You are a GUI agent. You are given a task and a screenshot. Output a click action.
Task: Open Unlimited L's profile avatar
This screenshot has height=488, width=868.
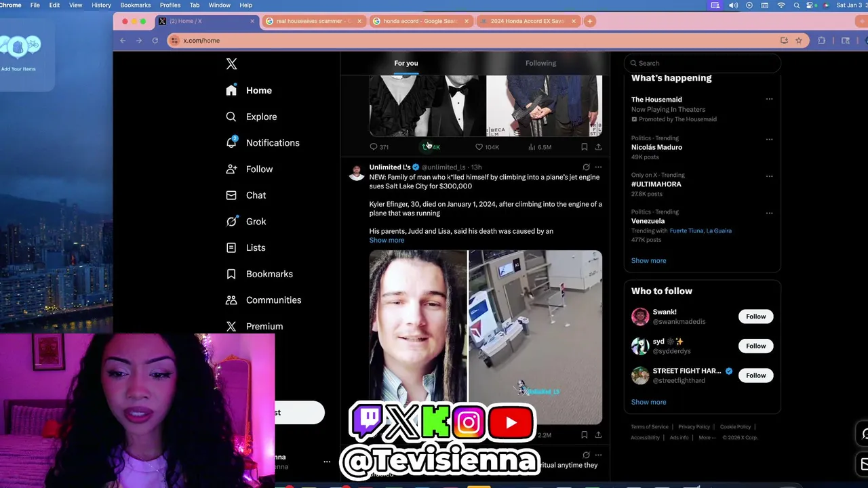coord(357,172)
